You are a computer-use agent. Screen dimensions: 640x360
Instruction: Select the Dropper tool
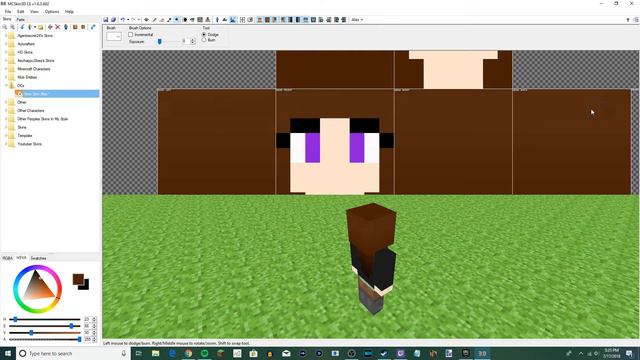[169, 20]
